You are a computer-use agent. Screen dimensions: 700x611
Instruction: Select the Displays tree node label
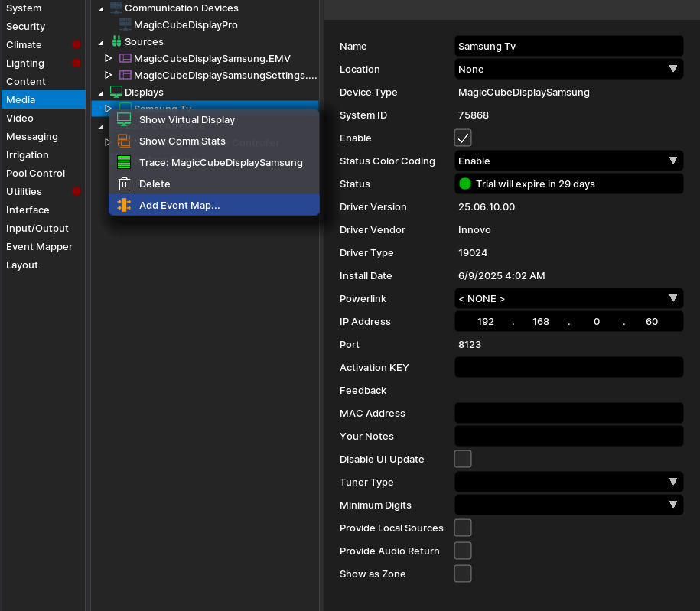(144, 92)
